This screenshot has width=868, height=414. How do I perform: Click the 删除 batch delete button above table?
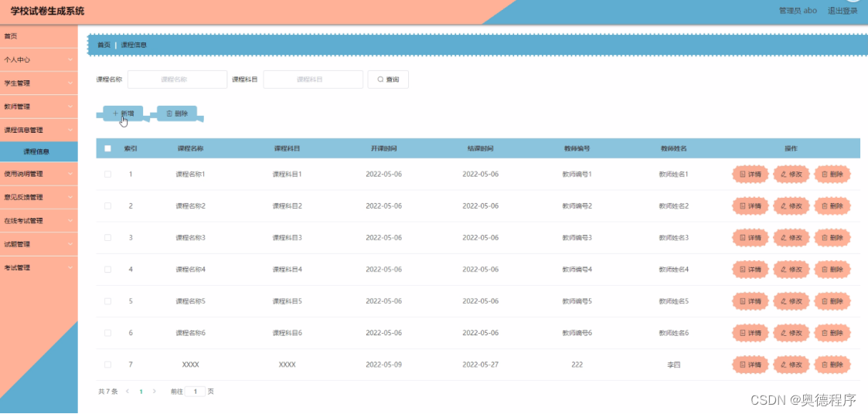coord(177,114)
